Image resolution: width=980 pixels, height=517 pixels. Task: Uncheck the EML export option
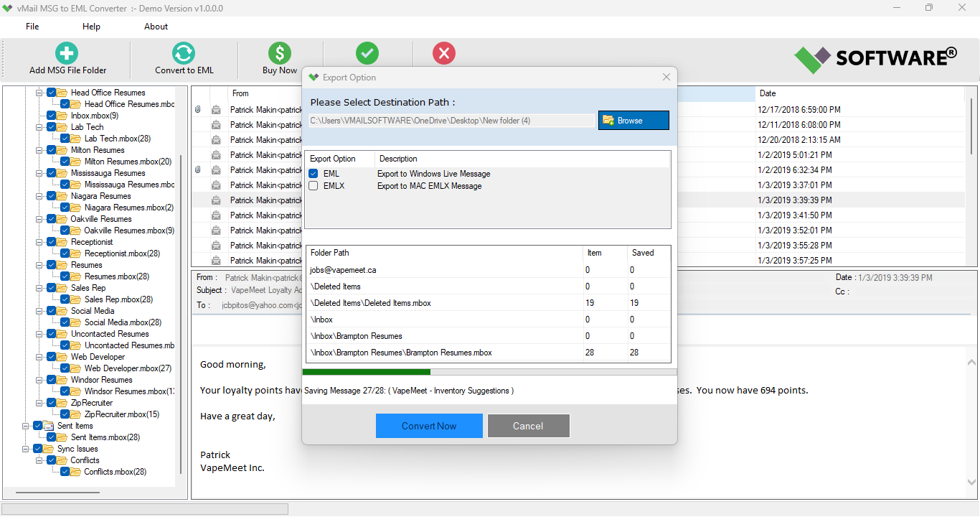coord(314,173)
